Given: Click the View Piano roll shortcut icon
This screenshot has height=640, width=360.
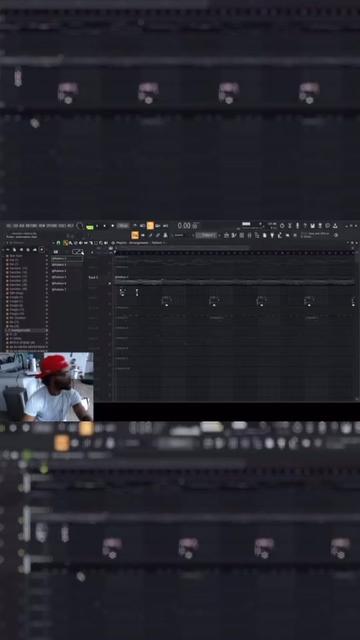Looking at the screenshot, I should (234, 235).
